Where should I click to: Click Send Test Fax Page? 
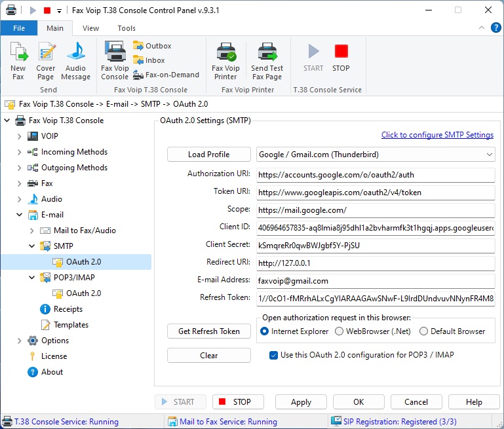(267, 61)
